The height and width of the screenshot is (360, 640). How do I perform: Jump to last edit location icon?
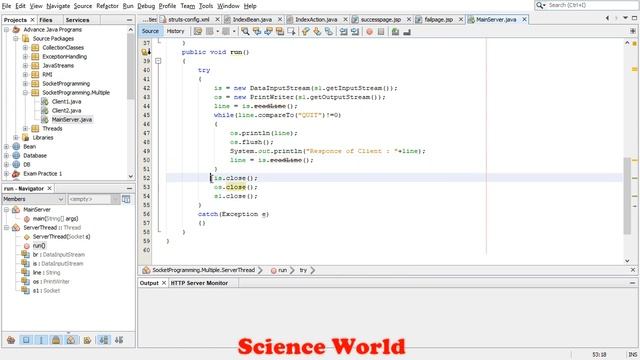pos(198,31)
